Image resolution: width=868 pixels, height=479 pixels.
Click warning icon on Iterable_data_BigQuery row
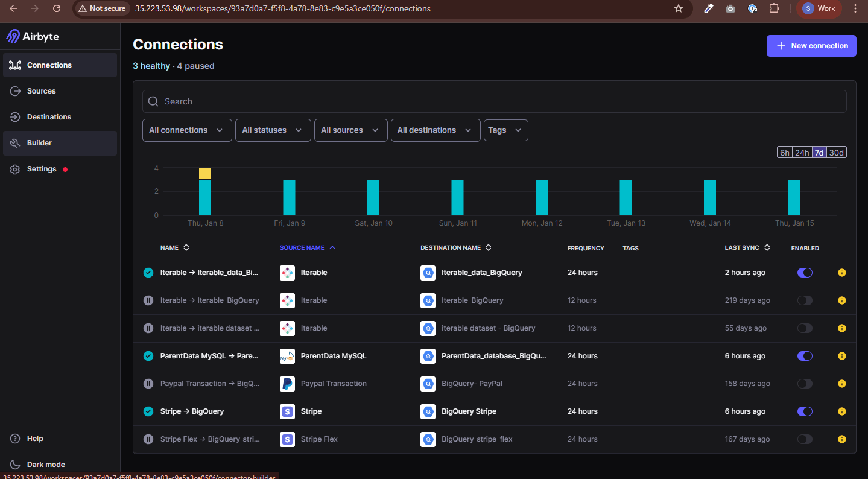842,273
